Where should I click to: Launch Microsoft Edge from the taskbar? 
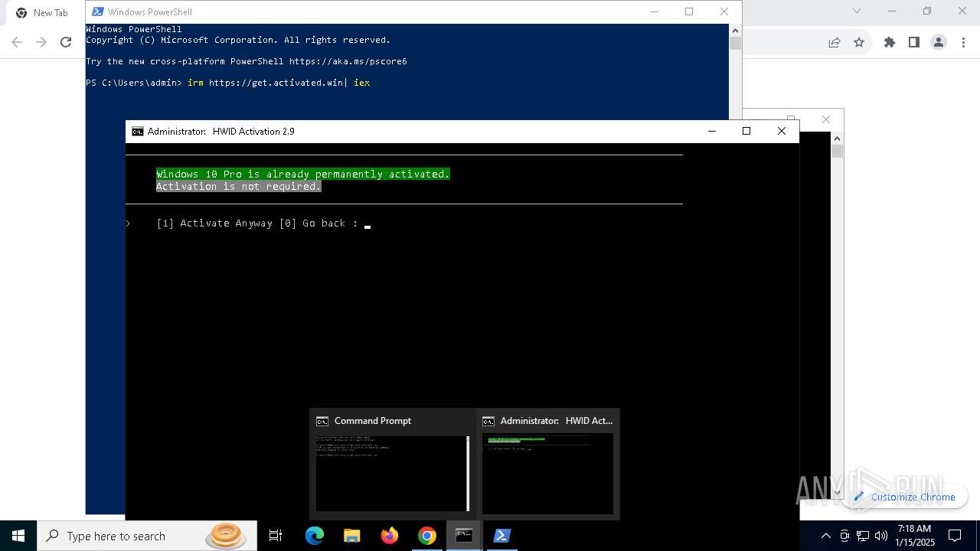coord(315,536)
